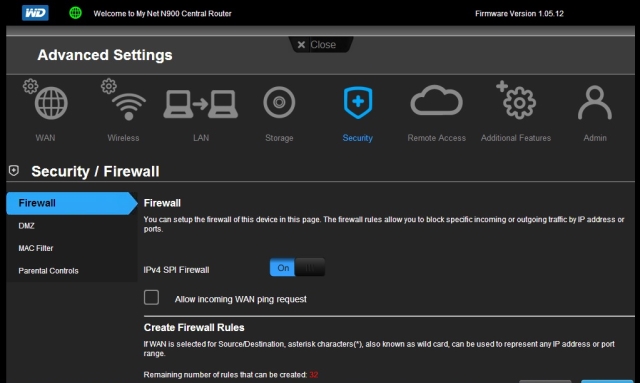Click the small shield icon beside Security / Firewall
This screenshot has height=383, width=640.
14,171
